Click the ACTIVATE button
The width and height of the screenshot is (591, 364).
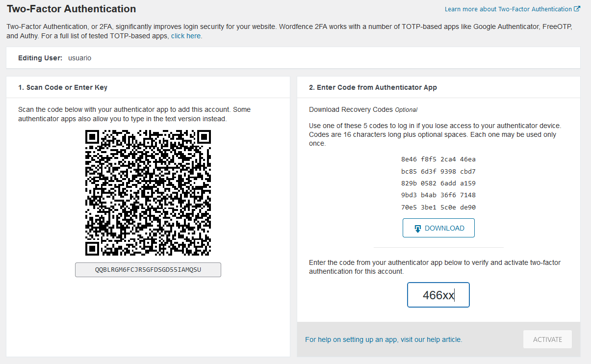(x=547, y=339)
